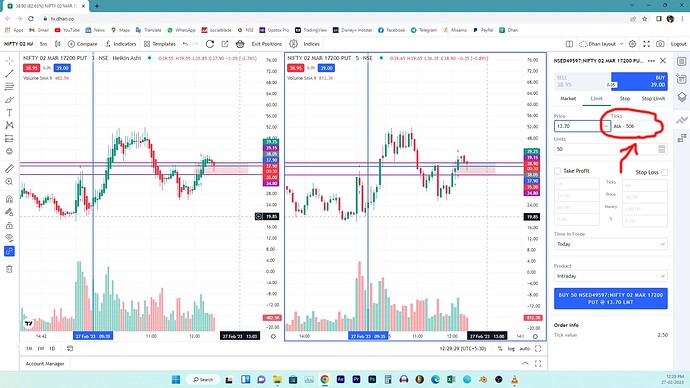This screenshot has width=690, height=388.
Task: Expand the Time in Force dropdown
Action: pyautogui.click(x=611, y=244)
